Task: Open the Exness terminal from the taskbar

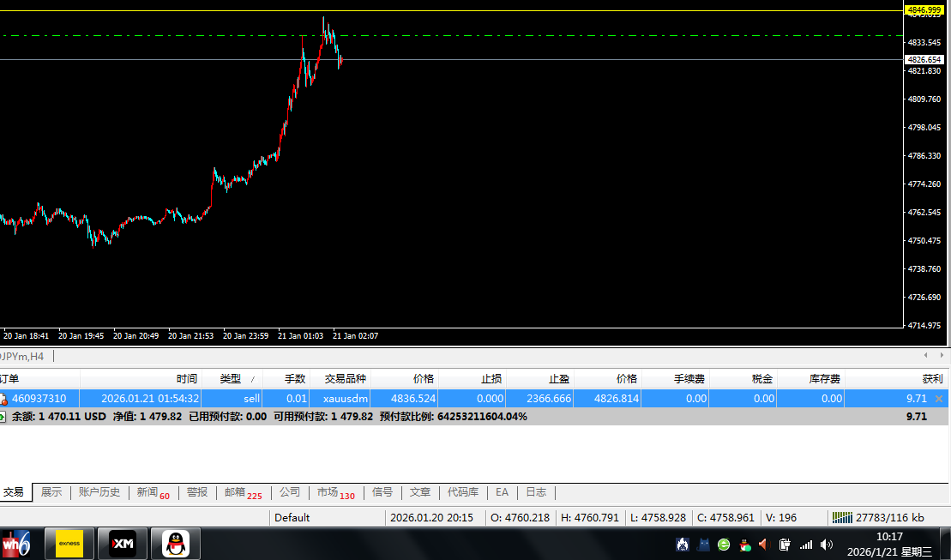Action: 69,544
